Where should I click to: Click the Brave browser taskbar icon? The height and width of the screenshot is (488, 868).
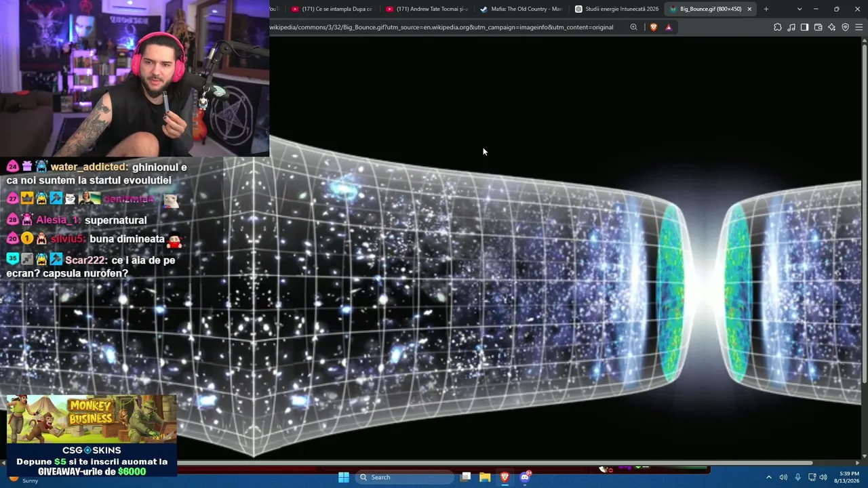505,477
